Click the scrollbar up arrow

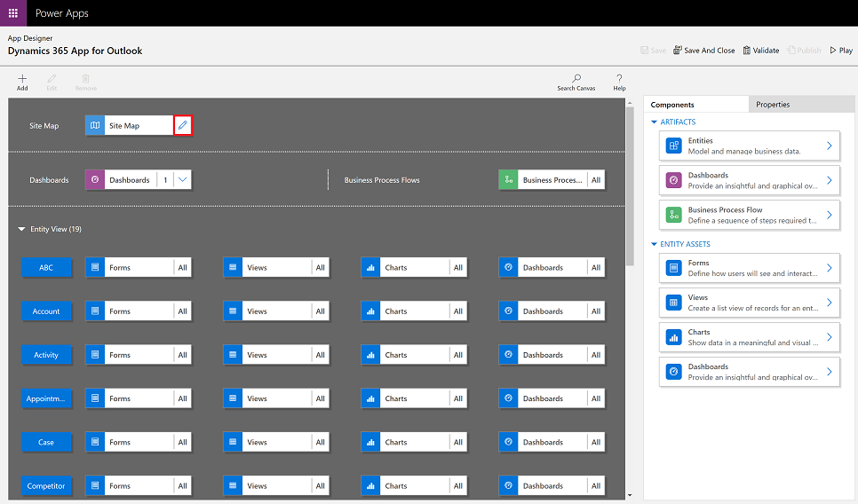pos(629,103)
